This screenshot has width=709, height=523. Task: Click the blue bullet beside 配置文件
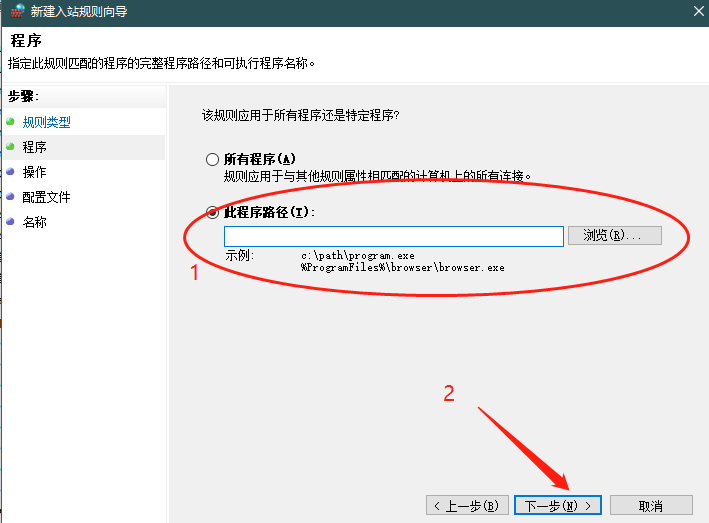(10, 196)
